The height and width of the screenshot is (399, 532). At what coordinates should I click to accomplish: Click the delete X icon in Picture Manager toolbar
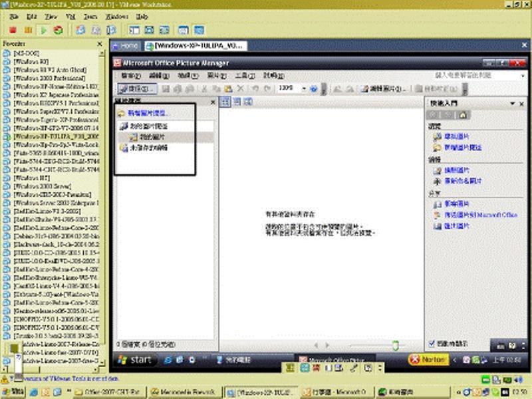pyautogui.click(x=241, y=89)
